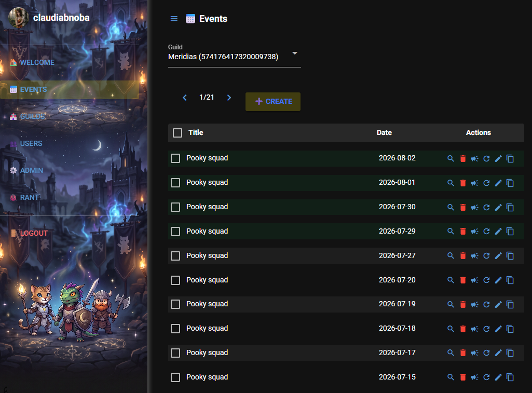
Task: Click the claudiabnoba username
Action: point(61,18)
